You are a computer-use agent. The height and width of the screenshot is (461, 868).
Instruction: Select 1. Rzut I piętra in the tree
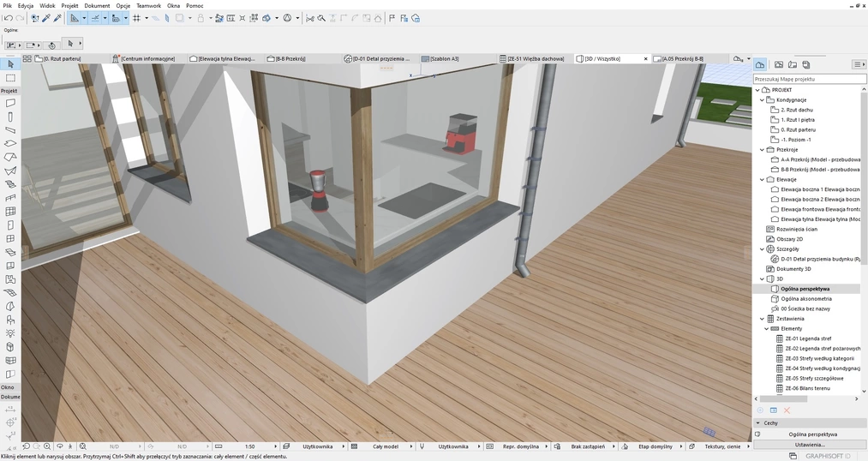(798, 120)
